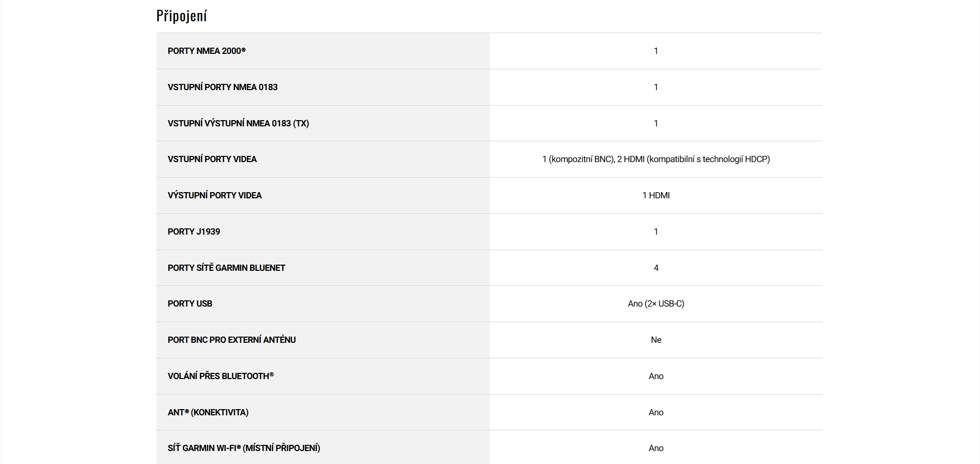
Task: Select the value 4 for Garmin BlueNet ports
Action: 656,268
